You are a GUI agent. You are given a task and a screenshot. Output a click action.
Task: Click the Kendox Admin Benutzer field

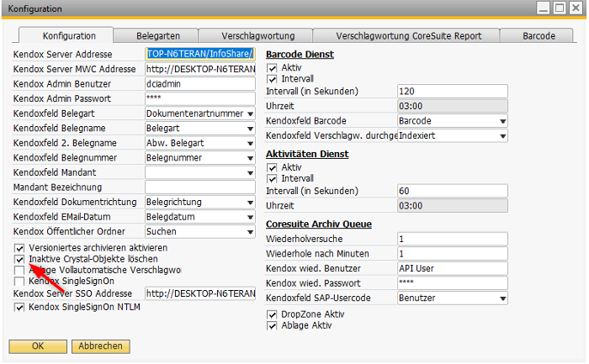point(199,84)
